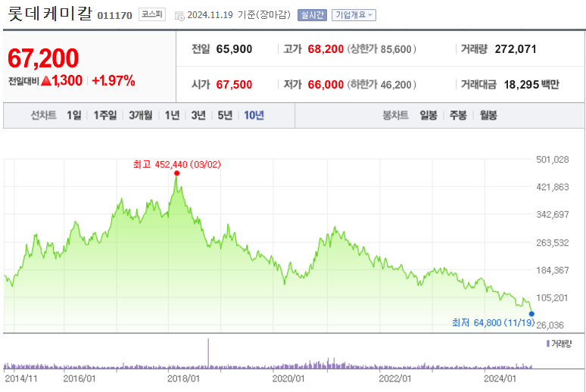Image resolution: width=586 pixels, height=392 pixels.
Task: Click the 2024/01 x-axis label
Action: coord(500,378)
